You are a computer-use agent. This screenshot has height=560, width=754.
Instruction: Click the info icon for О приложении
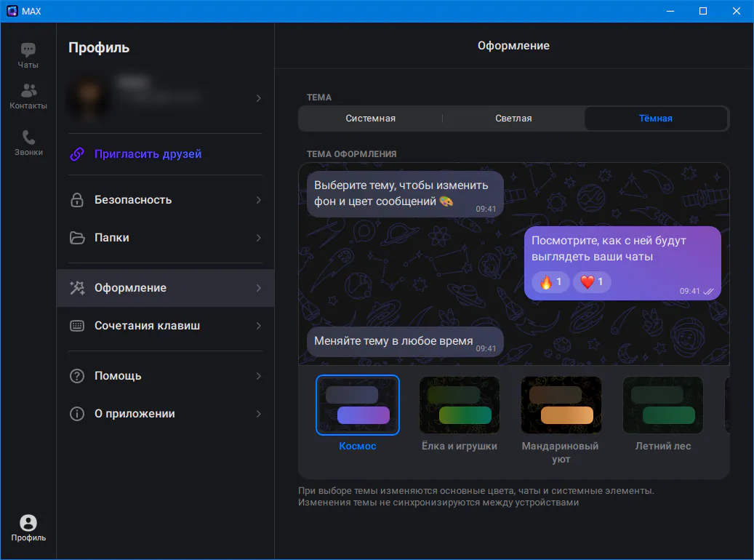[77, 414]
